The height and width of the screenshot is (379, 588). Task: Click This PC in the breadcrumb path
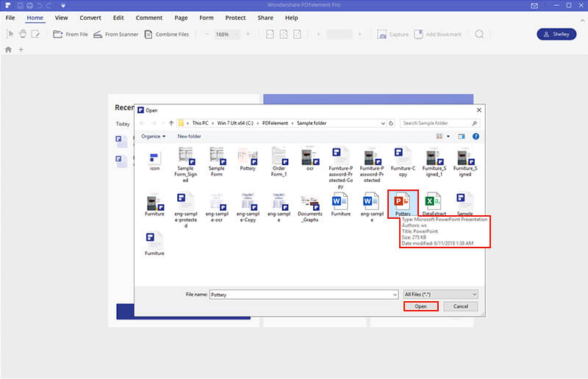point(200,123)
